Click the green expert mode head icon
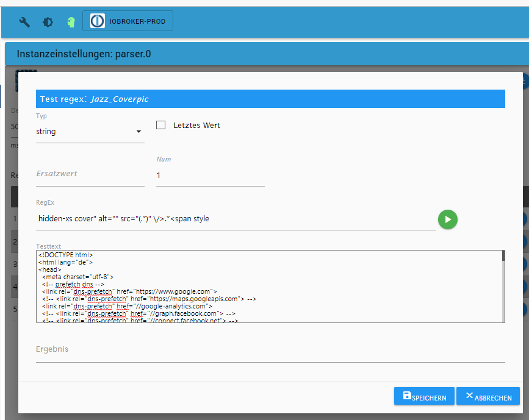Screen dimensions: 529x420 71,22
